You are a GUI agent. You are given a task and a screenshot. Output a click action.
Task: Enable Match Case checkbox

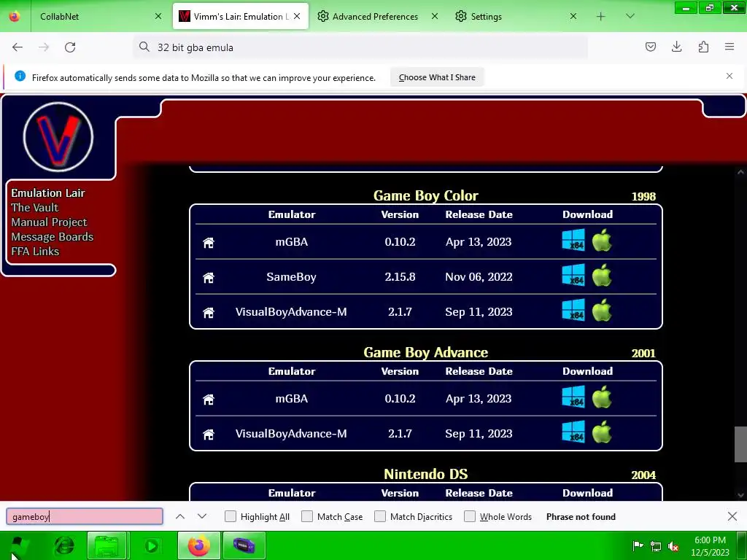[x=307, y=516]
